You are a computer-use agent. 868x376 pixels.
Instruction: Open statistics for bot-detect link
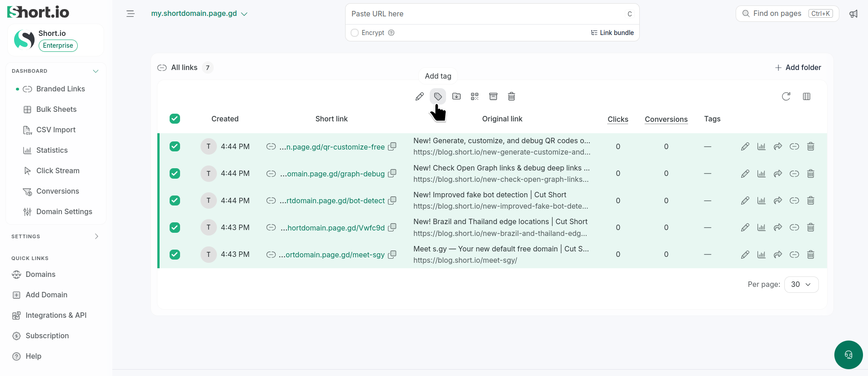[x=762, y=201]
